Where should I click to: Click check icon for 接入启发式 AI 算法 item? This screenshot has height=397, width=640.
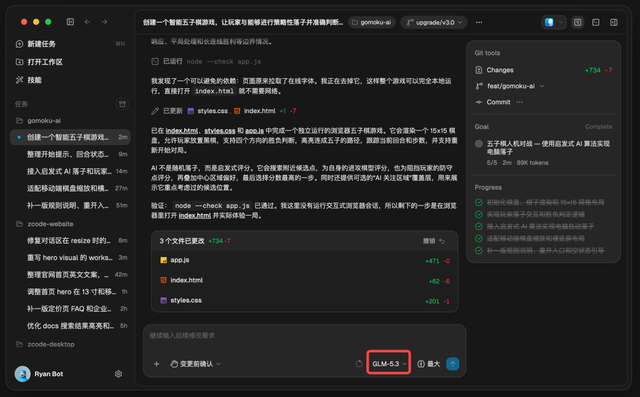(479, 226)
